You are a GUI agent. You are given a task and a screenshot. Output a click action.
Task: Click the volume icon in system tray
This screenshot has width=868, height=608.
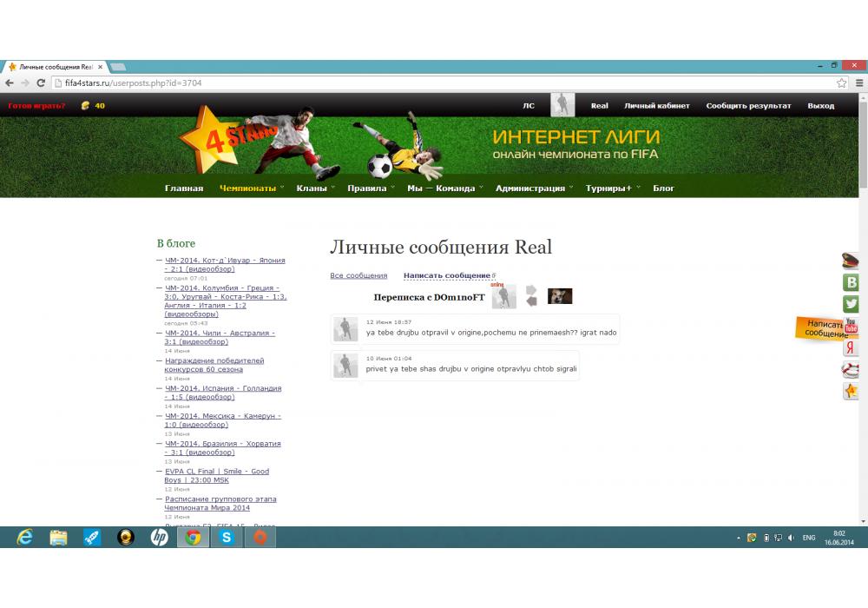pos(791,538)
